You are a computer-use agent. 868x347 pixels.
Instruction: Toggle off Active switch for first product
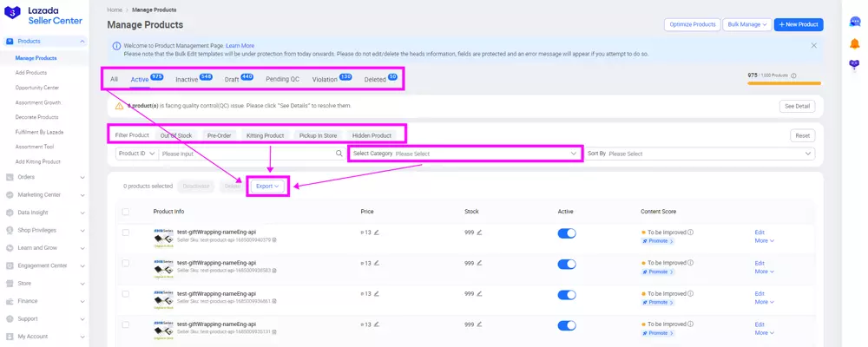pos(566,233)
